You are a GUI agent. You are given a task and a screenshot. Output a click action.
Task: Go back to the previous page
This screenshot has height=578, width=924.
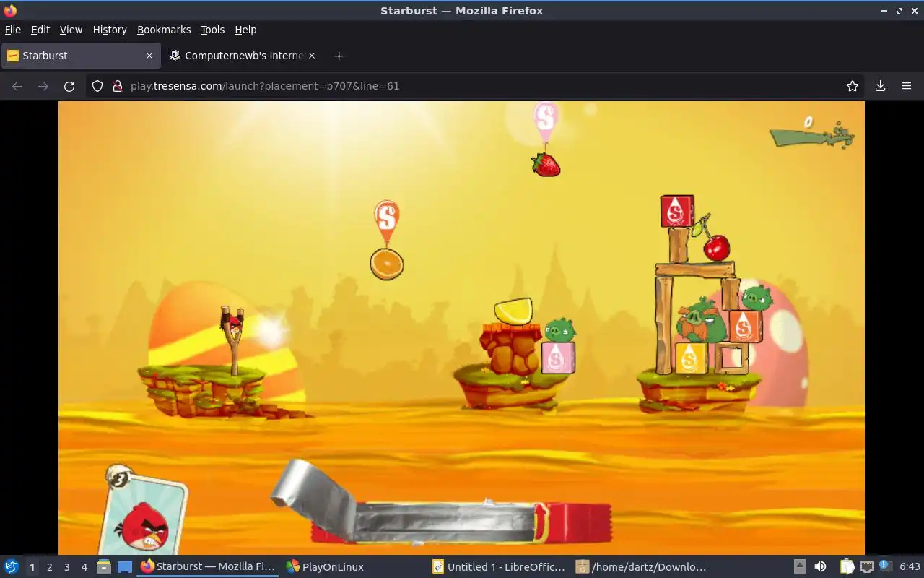tap(17, 86)
